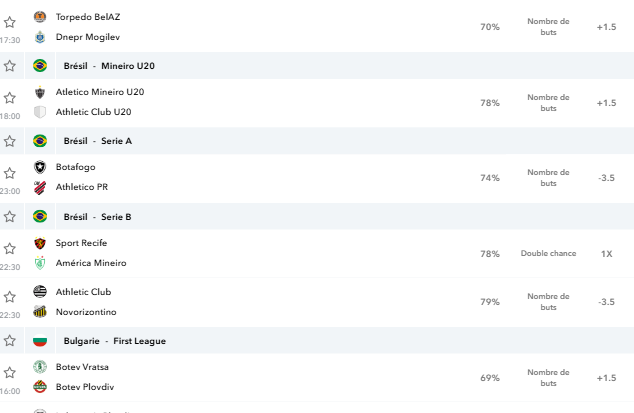This screenshot has height=413, width=634.
Task: Click the Torpedo BelAZ team logo
Action: 40,17
